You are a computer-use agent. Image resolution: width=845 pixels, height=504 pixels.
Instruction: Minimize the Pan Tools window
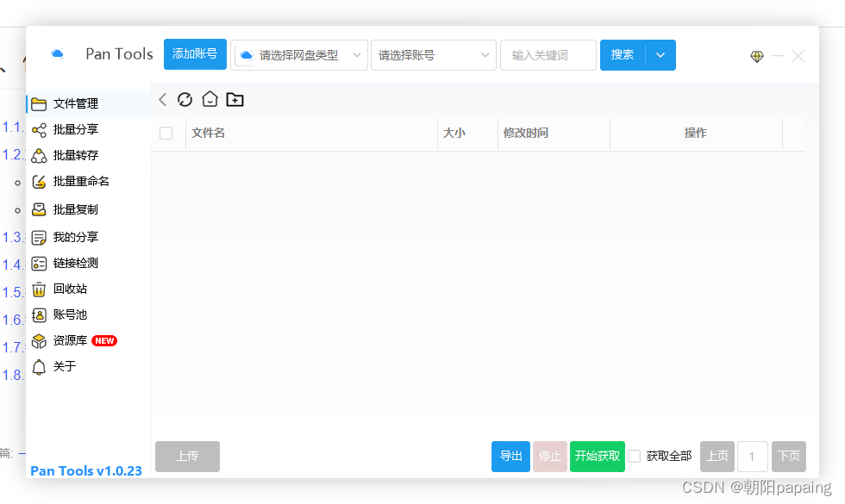click(778, 56)
